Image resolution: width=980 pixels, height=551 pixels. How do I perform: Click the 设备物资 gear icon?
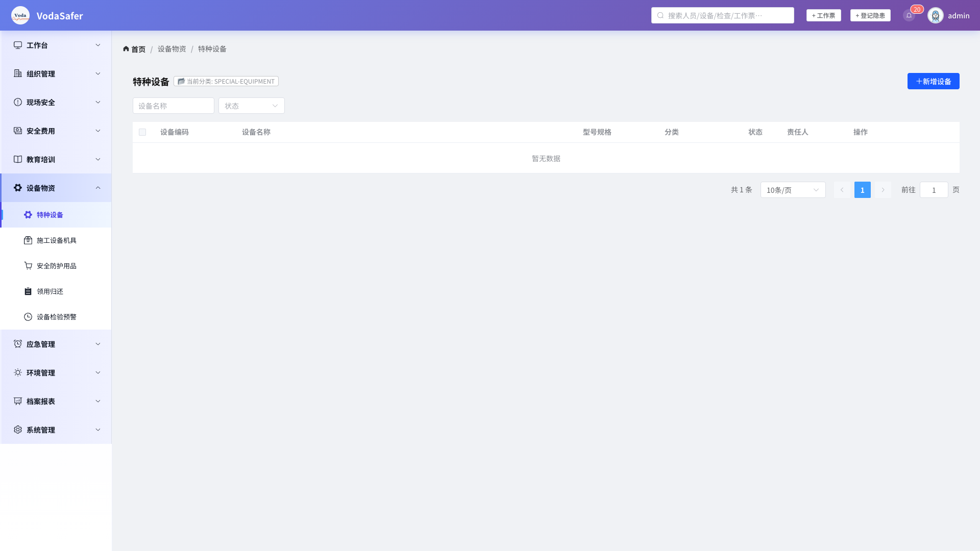coord(18,188)
